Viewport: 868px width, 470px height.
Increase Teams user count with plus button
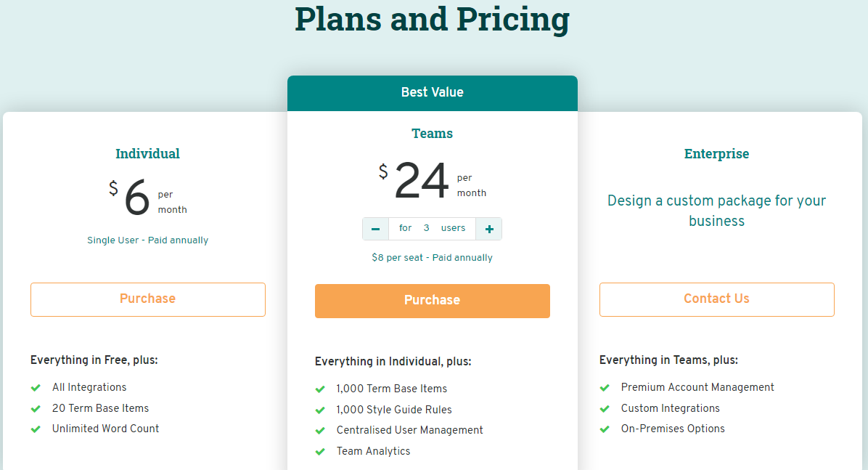(x=488, y=228)
